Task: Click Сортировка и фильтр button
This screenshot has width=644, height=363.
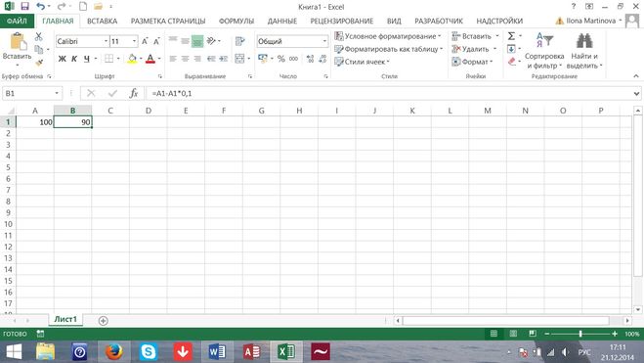Action: point(544,51)
